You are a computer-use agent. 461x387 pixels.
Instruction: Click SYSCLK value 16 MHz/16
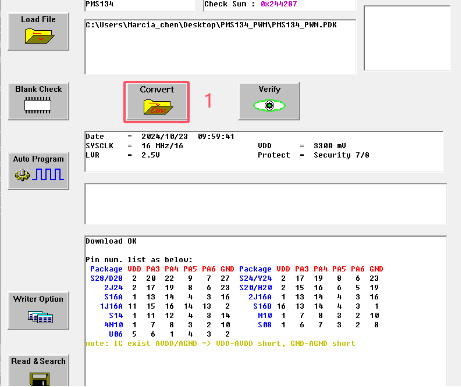pos(162,146)
